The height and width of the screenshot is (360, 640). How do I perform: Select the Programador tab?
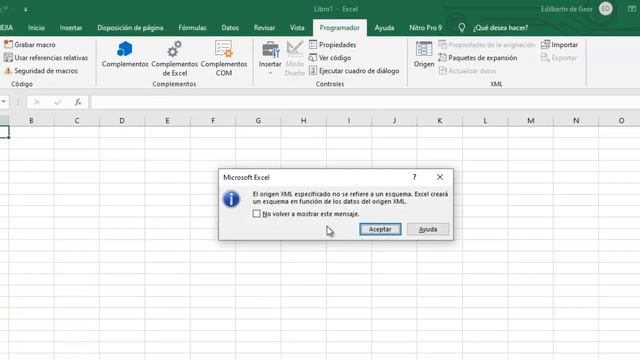point(340,27)
